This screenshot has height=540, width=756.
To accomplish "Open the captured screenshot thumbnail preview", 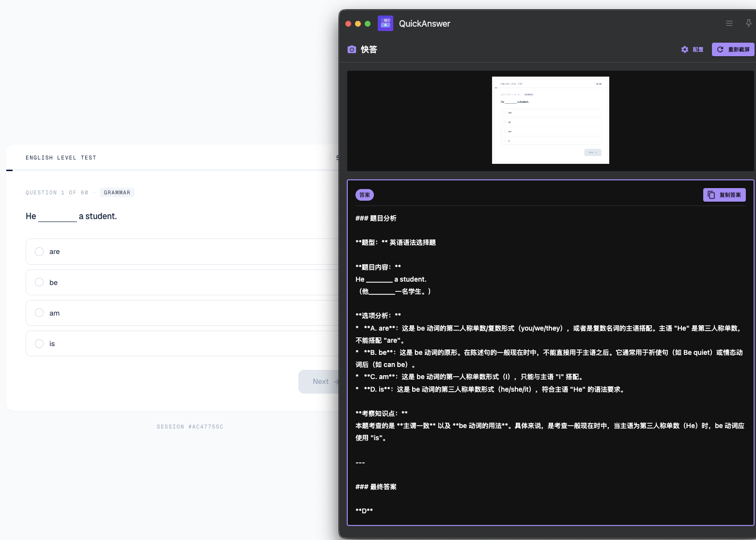I will coord(551,120).
